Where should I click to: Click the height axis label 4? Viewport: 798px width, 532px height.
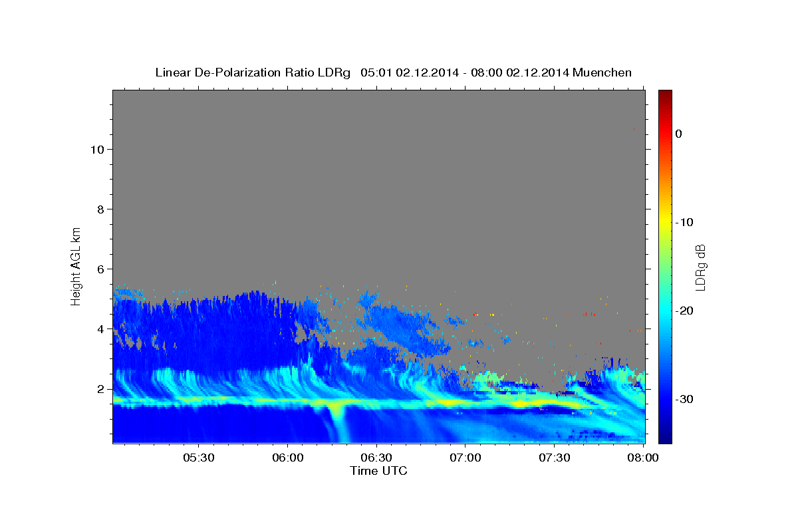pyautogui.click(x=100, y=329)
